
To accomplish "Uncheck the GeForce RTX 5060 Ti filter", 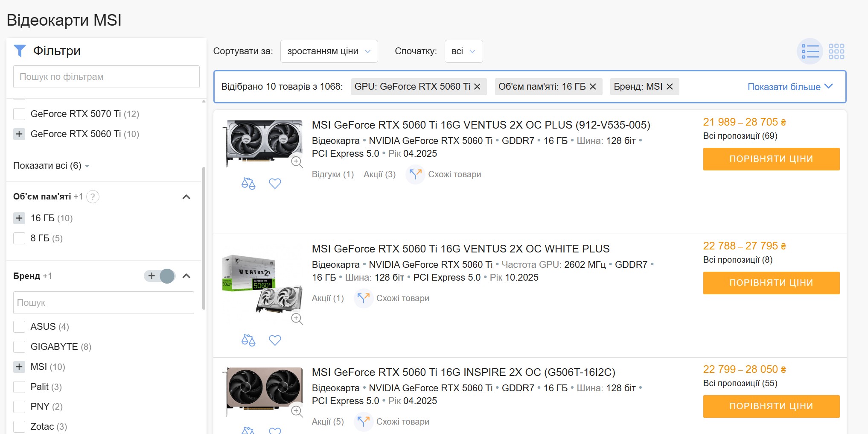I will (x=19, y=134).
